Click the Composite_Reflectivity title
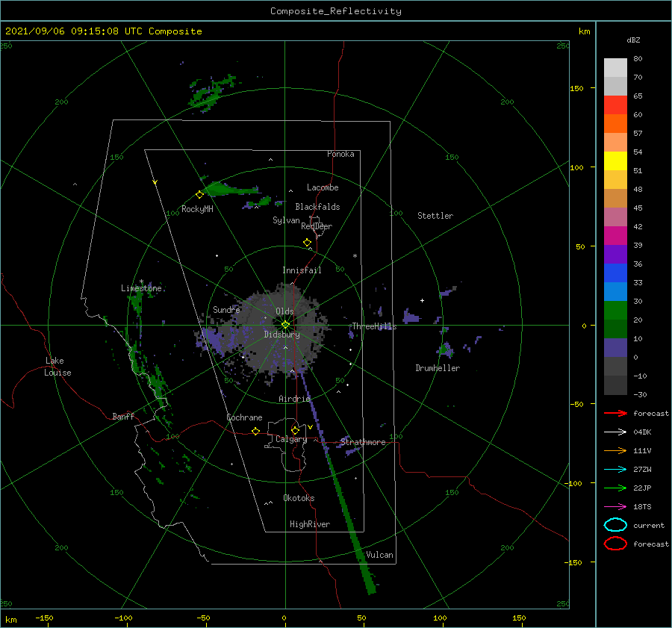The image size is (672, 628). coord(336,11)
